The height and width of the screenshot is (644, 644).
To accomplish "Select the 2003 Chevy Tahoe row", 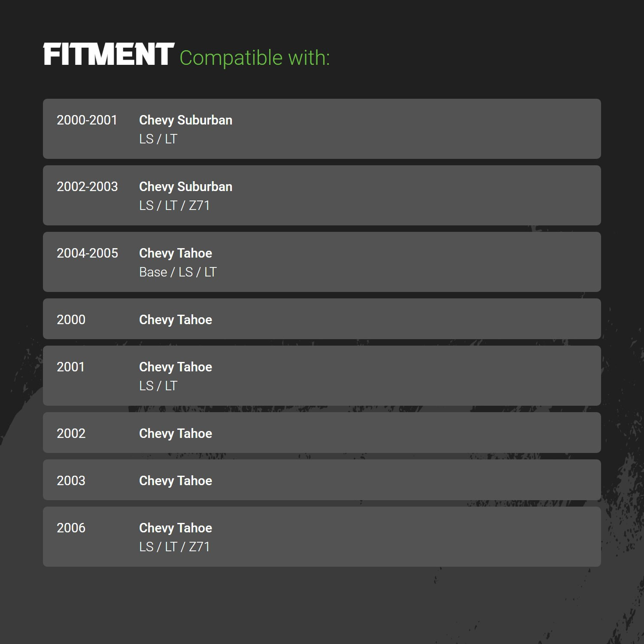I will click(322, 480).
